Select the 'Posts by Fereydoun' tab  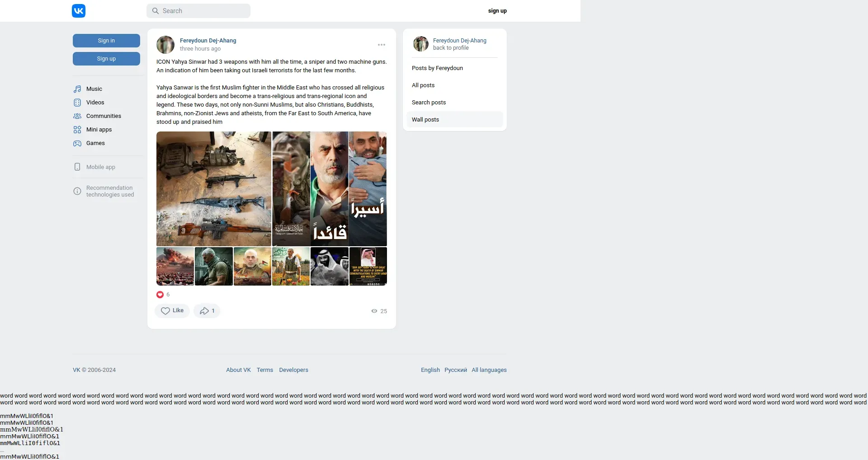(455, 68)
